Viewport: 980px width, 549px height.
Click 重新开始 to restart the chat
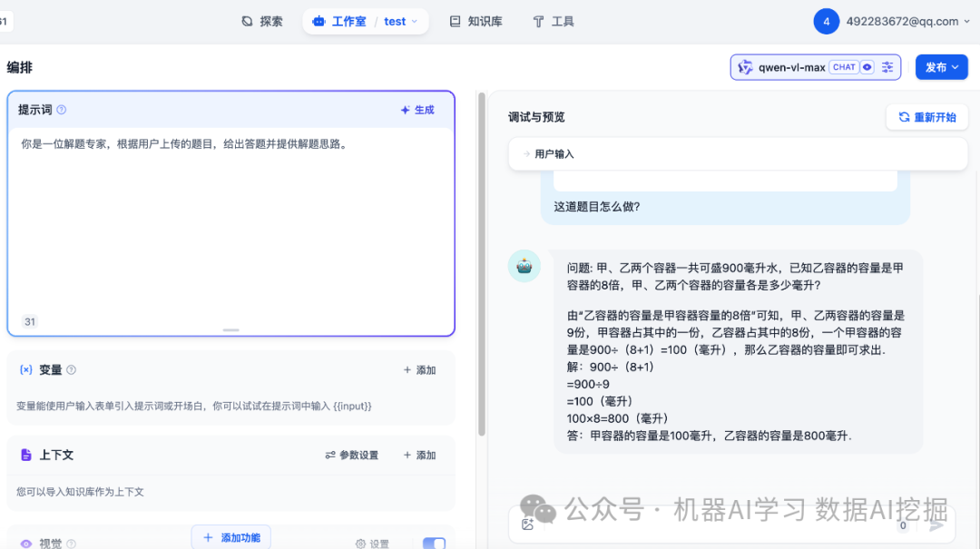coord(926,117)
